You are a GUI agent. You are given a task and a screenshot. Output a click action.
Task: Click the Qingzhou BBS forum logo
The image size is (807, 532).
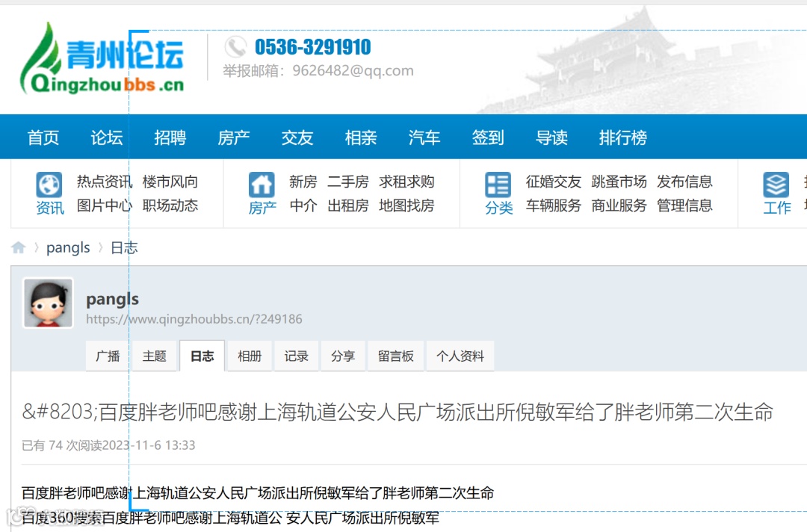pyautogui.click(x=102, y=58)
